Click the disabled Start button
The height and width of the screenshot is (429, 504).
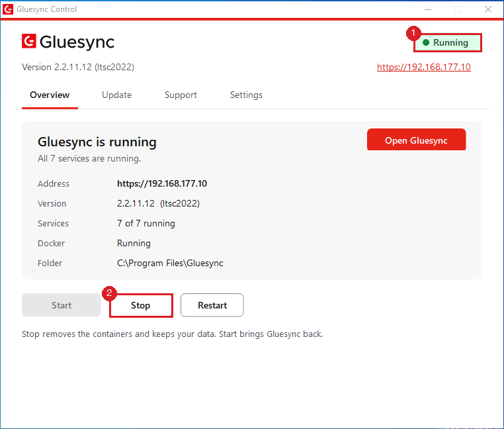[x=61, y=305]
